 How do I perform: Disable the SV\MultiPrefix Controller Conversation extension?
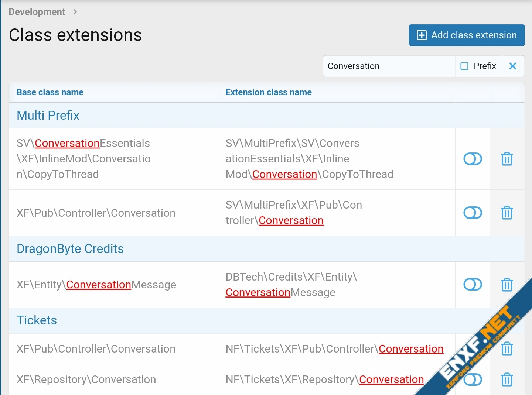pyautogui.click(x=473, y=213)
